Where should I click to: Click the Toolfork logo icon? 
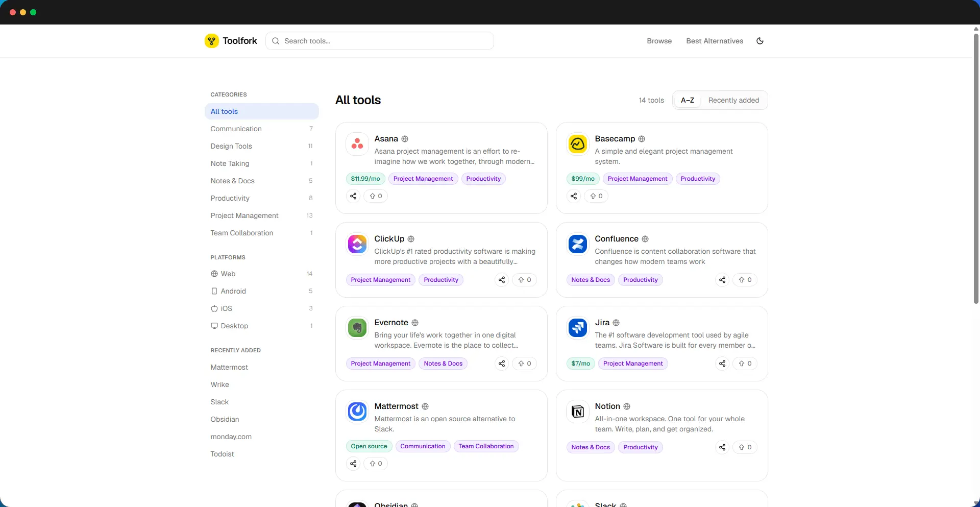click(x=211, y=41)
